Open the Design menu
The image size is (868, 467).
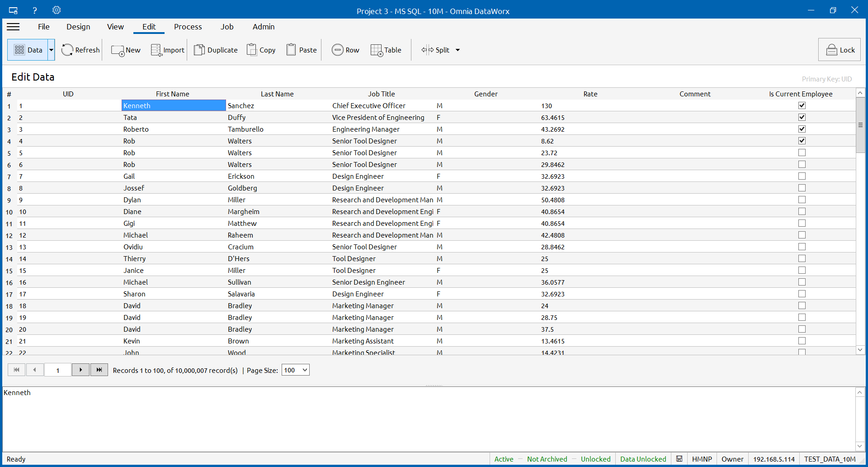[78, 27]
